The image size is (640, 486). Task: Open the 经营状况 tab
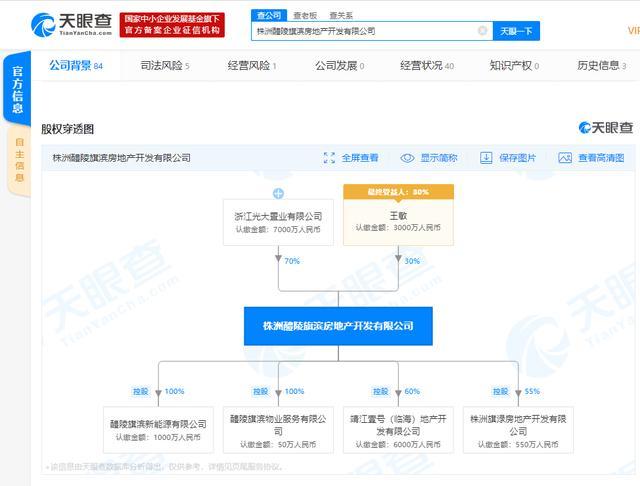coord(427,66)
